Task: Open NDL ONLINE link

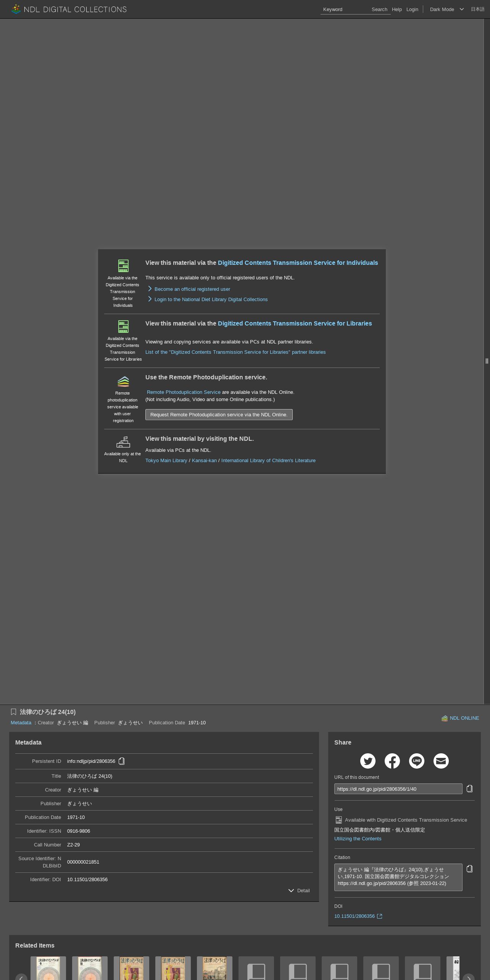Action: tap(460, 718)
